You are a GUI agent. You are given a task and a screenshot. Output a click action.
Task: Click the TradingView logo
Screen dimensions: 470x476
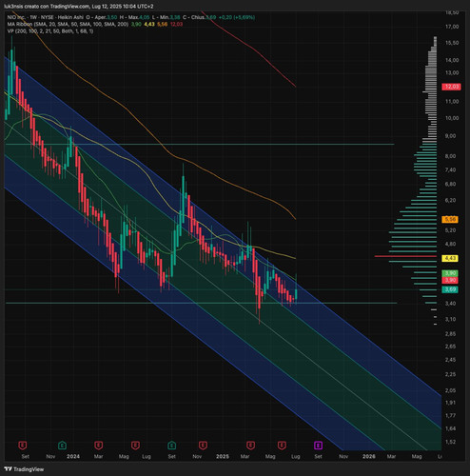pos(24,469)
